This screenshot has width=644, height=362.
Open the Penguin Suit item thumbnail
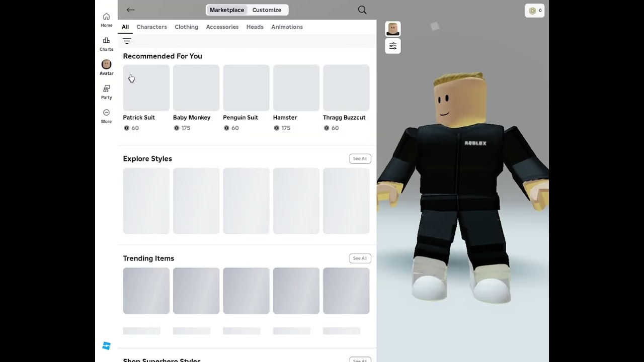[246, 88]
